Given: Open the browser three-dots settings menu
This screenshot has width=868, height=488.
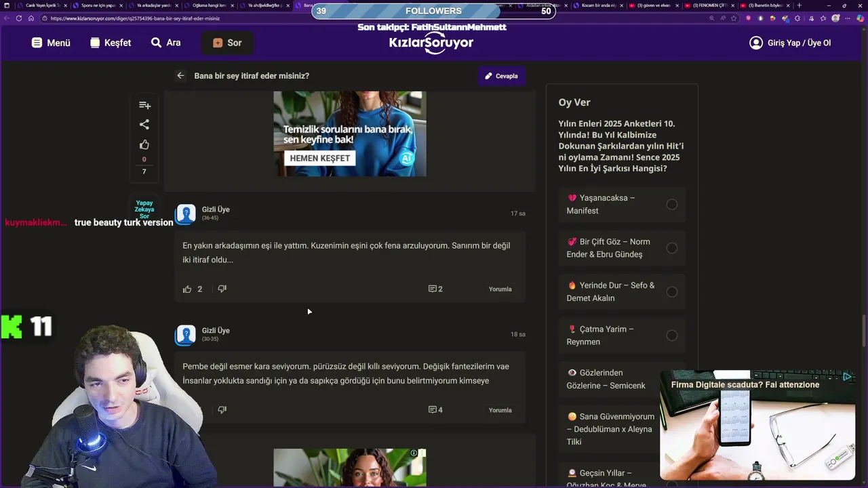Looking at the screenshot, I should pyautogui.click(x=847, y=18).
